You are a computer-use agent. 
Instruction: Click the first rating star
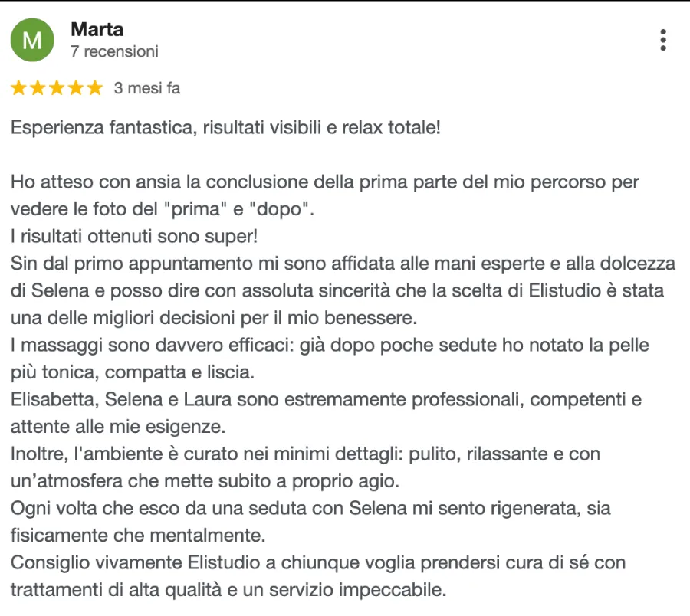pos(18,88)
